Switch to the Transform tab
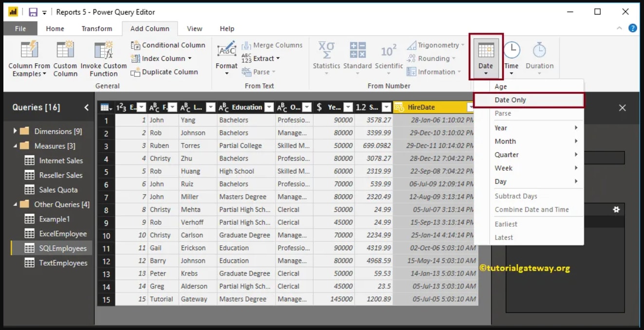 point(97,29)
